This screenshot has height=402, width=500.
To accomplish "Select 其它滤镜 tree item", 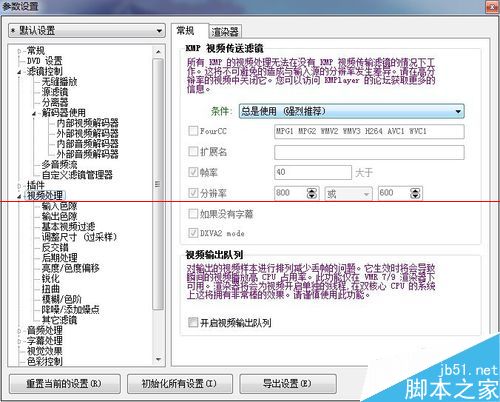I will (x=59, y=320).
